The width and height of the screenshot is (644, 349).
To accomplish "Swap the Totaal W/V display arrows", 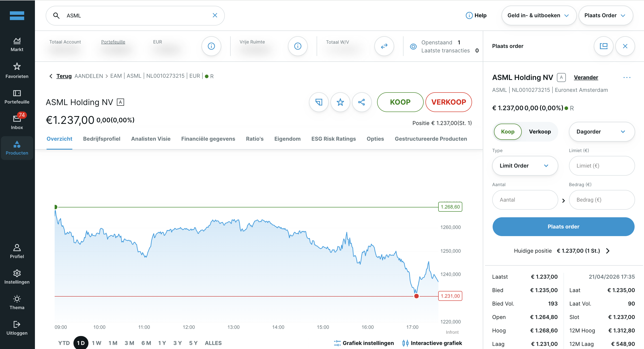I will pyautogui.click(x=384, y=46).
